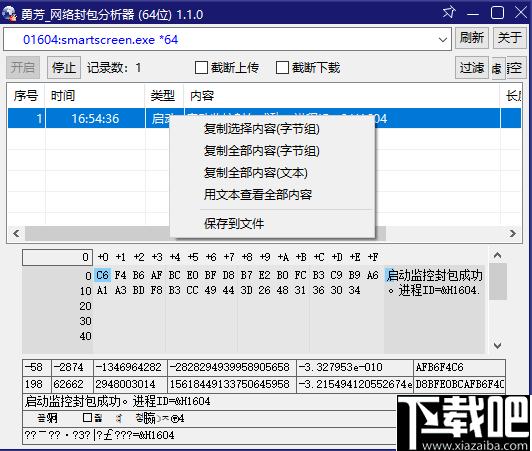Click the -3.327953e-010 float value cell
This screenshot has width=532, height=451.
point(355,367)
